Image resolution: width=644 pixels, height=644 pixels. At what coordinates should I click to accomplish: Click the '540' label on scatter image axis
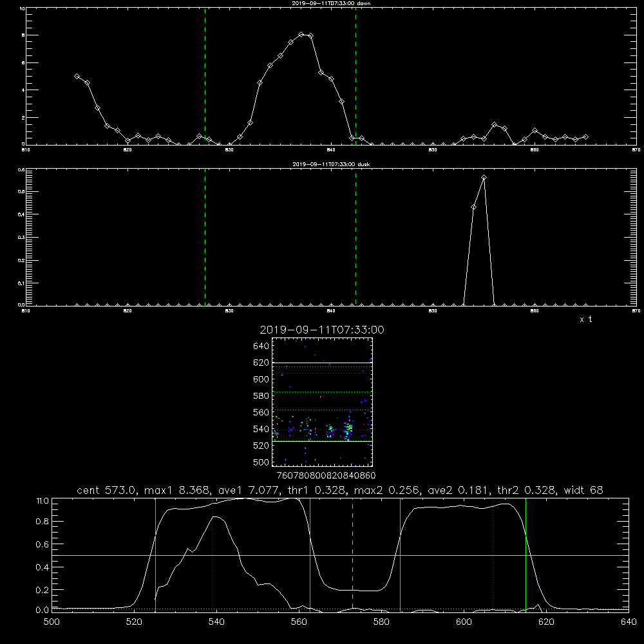coord(261,429)
